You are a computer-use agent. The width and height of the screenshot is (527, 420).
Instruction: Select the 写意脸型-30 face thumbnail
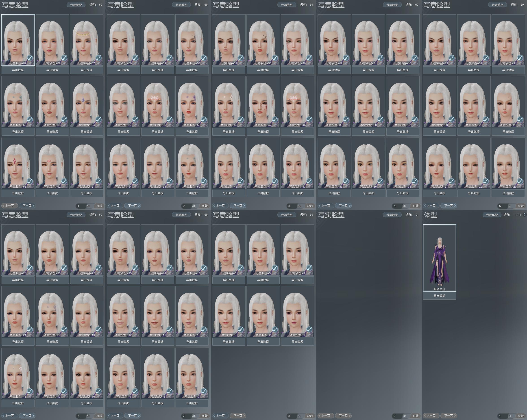click(x=440, y=101)
